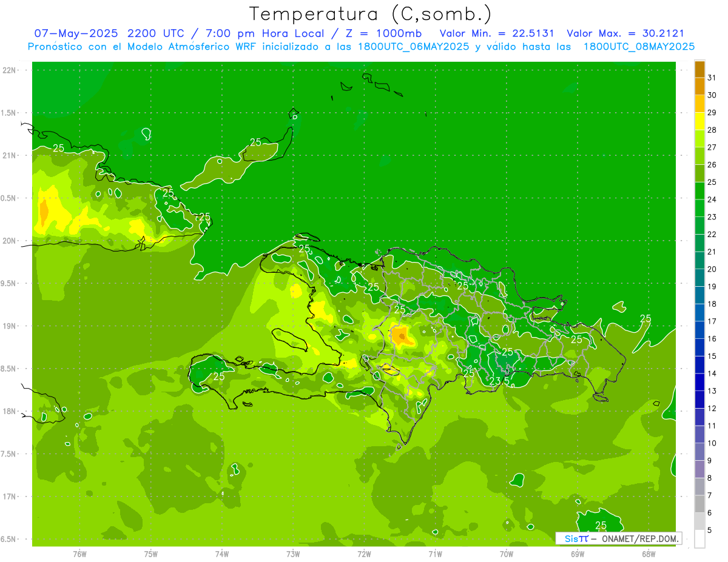Image resolution: width=728 pixels, height=562 pixels.
Task: Click the "76W" longitude label
Action: [79, 554]
